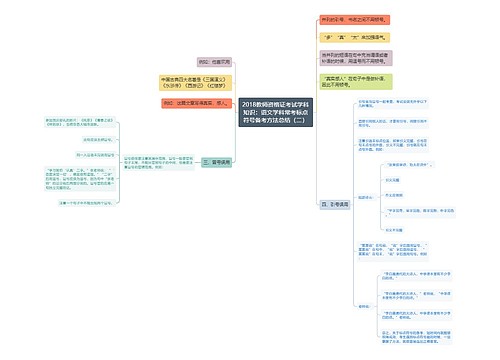Select the yellow 中国古典四大名著 node

coord(195,83)
